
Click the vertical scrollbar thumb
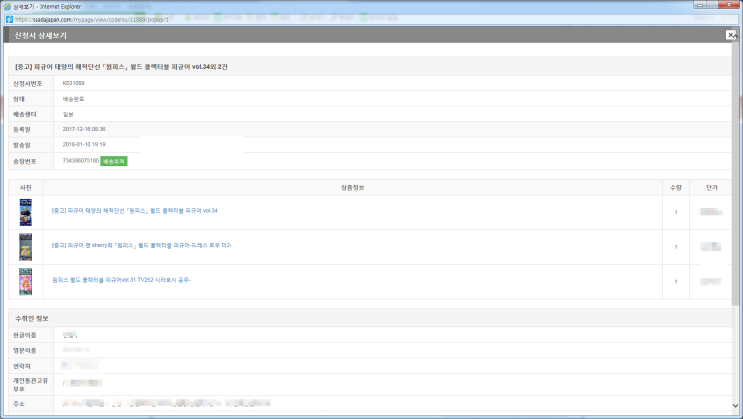tap(735, 173)
